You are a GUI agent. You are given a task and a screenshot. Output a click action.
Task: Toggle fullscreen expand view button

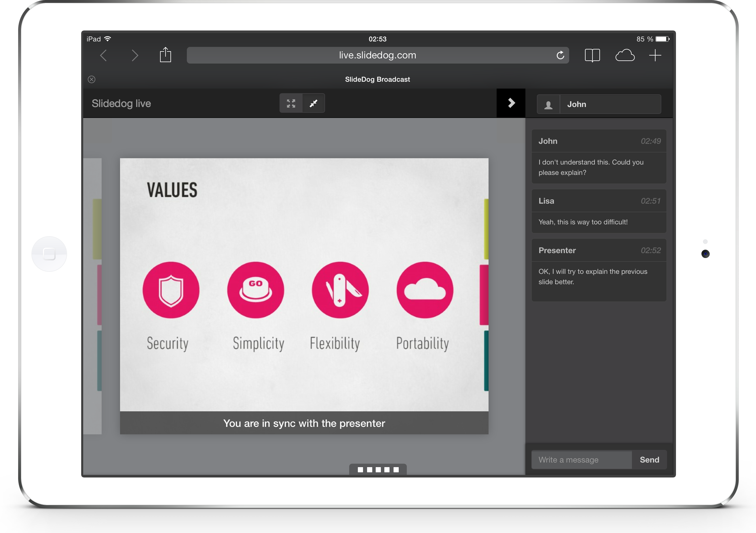click(291, 103)
